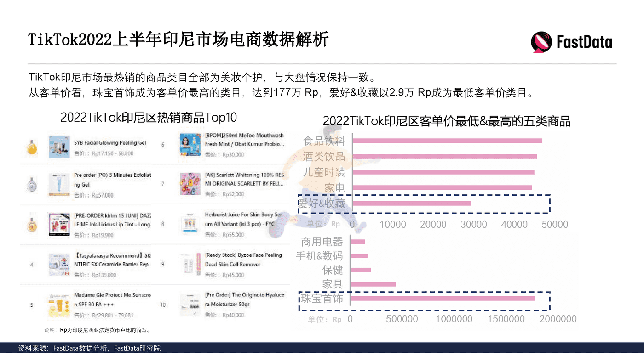
Task: Click the silver medal beside the 3 Minutes Exfoliating Gel
Action: (32, 185)
